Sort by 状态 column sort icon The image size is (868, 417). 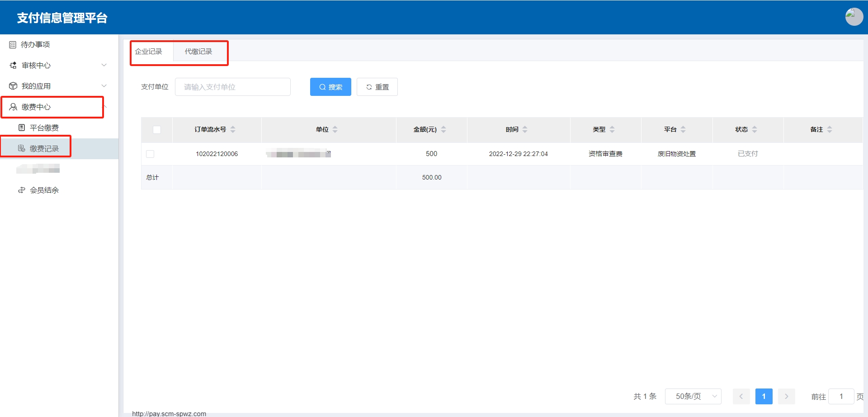click(x=755, y=129)
